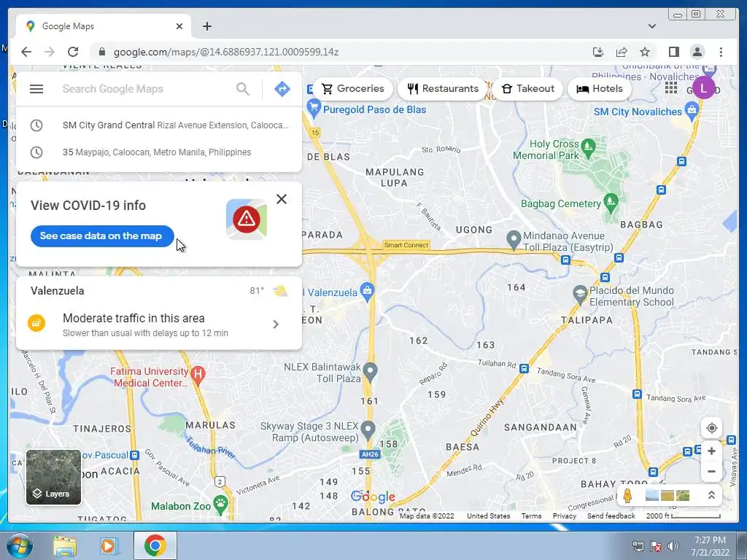Viewport: 747px width, 560px height.
Task: Expand the imagery strip with double chevron
Action: click(711, 495)
